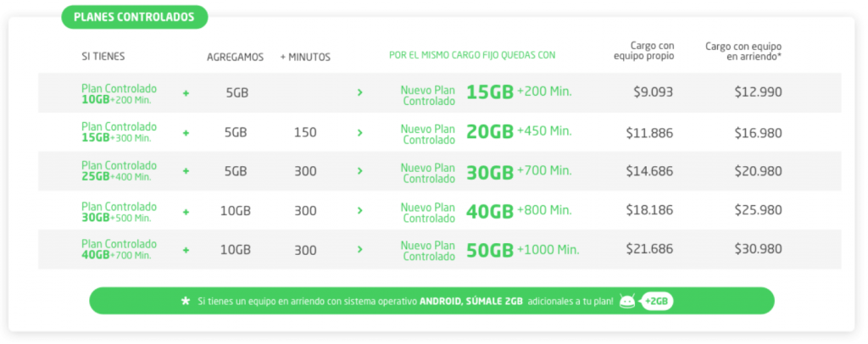868x344 pixels.
Task: Click chevron arrow leading to 40GB plan
Action: pyautogui.click(x=359, y=211)
